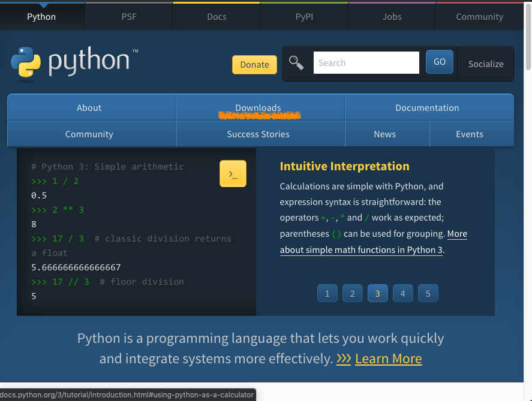Show slide 4 of the code carousel

402,293
